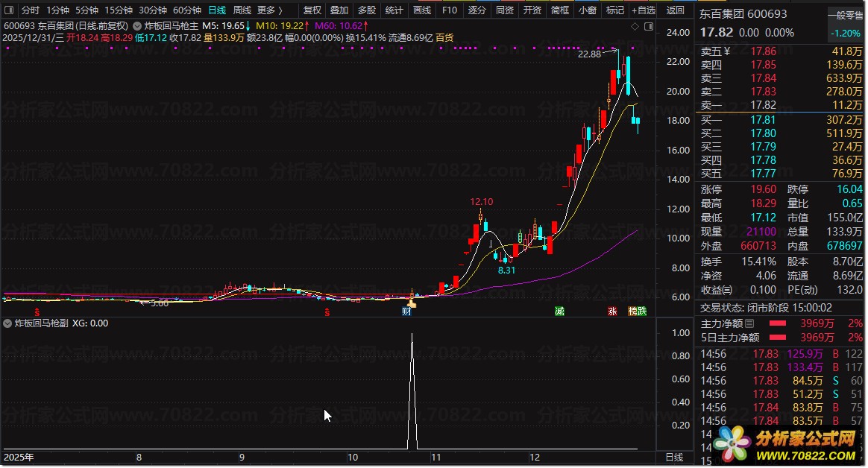The image size is (868, 468).
Task: Switch to 分时 intraday view
Action: pos(31,10)
